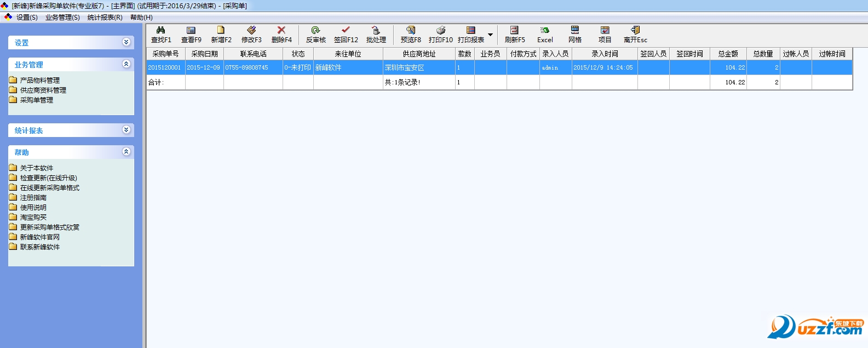Image resolution: width=868 pixels, height=348 pixels.
Task: Click the 深圳市宝安区 address cell
Action: tap(419, 67)
